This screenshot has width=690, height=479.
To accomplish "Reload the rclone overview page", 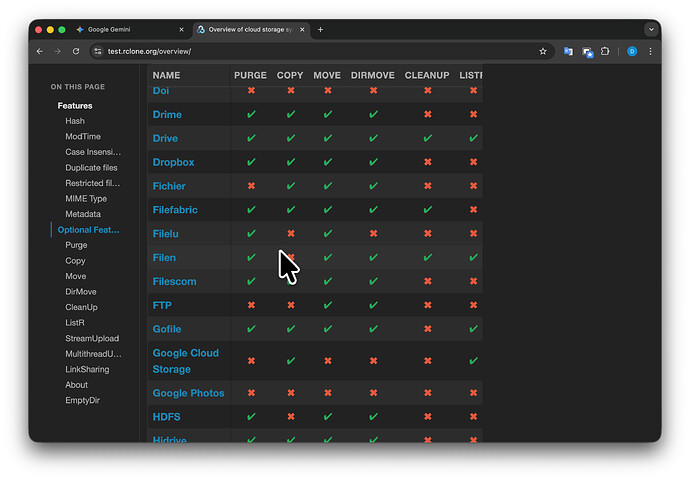I will (x=76, y=51).
